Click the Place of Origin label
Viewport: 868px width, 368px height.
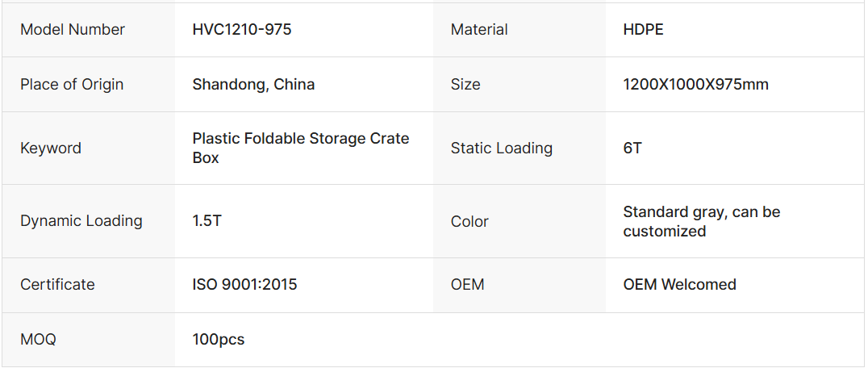72,85
